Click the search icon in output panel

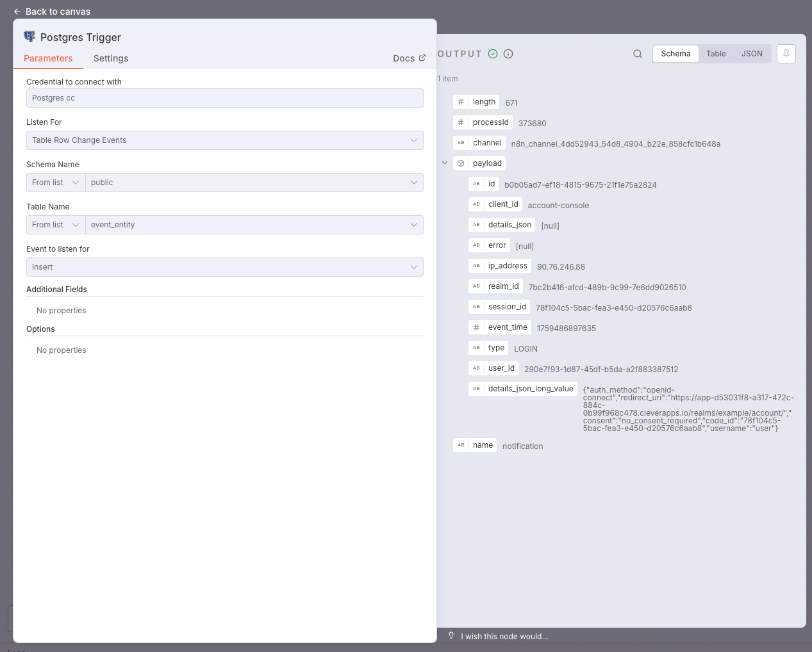pyautogui.click(x=638, y=54)
